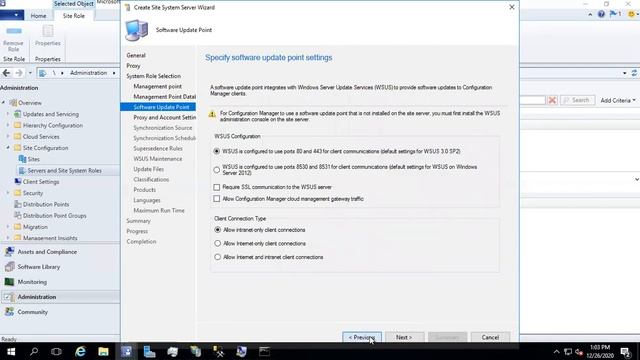
Task: Select Distribution Point Groups tree item
Action: click(x=54, y=216)
